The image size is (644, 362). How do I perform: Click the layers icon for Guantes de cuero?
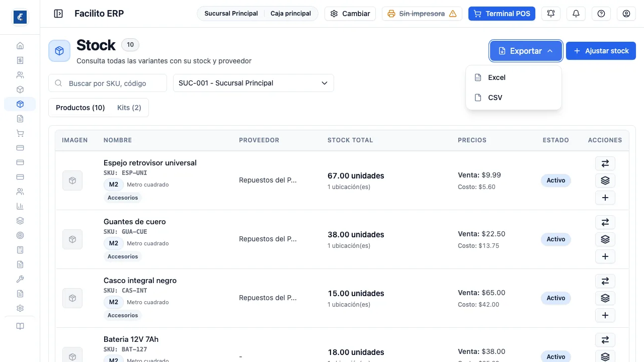tap(605, 239)
